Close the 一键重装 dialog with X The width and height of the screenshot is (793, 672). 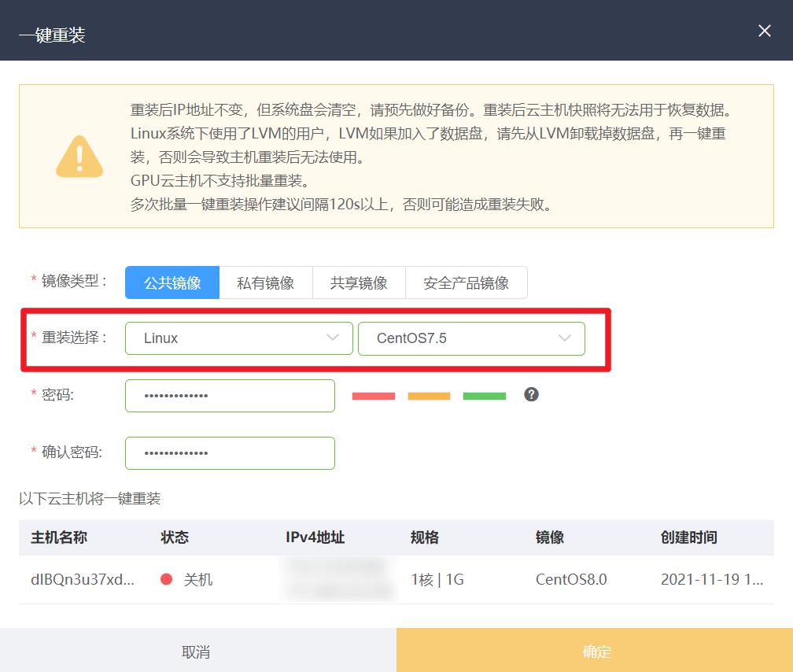coord(764,31)
